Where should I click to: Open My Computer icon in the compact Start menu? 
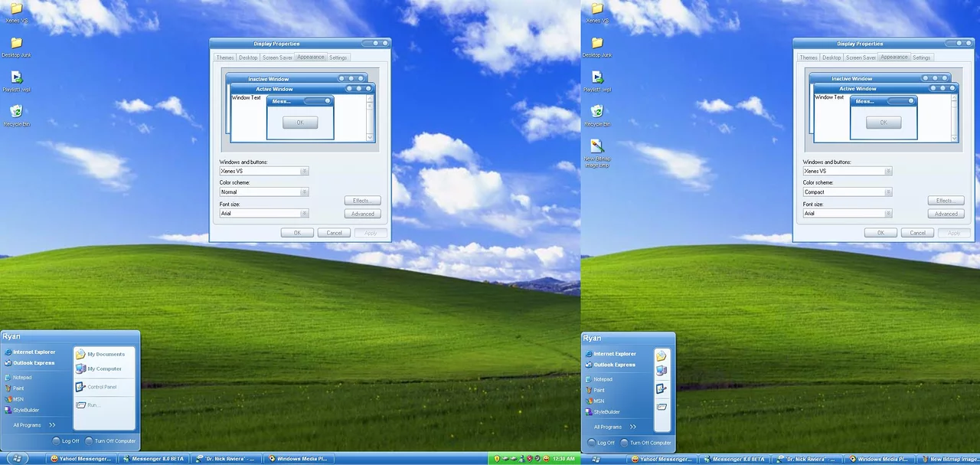[x=661, y=371]
